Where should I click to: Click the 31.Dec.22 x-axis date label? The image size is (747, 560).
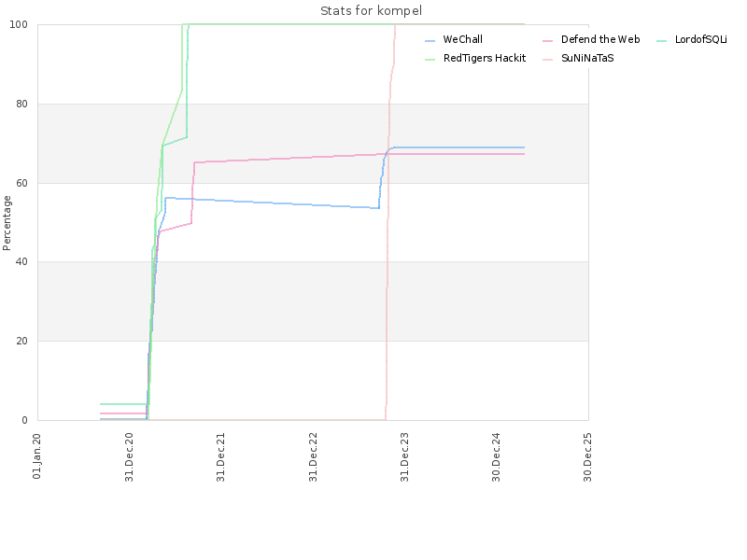tap(313, 457)
